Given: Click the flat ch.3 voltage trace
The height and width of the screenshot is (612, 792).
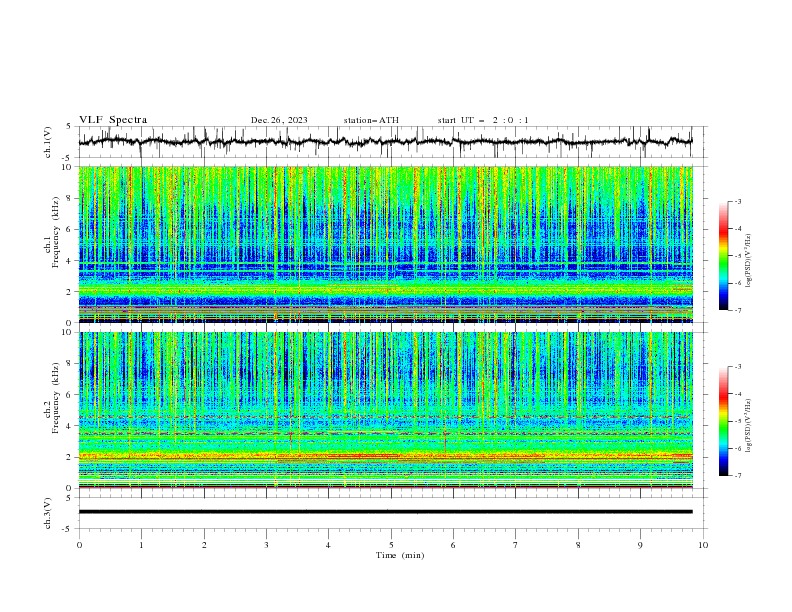Looking at the screenshot, I should tap(385, 512).
